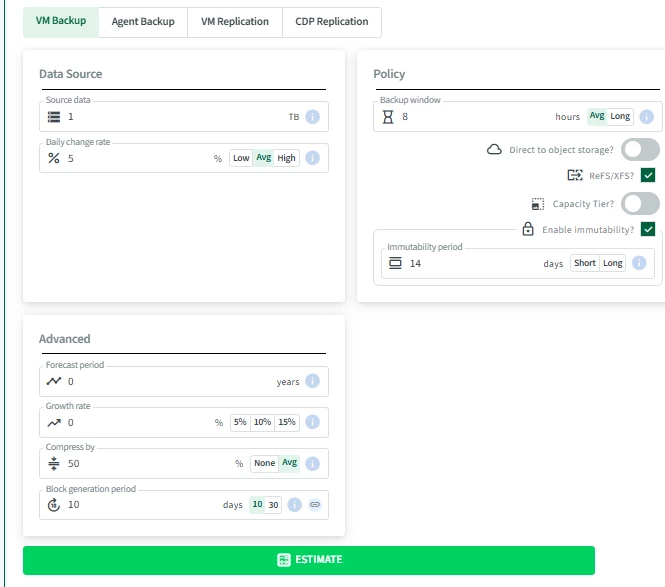The height and width of the screenshot is (587, 665).
Task: Click the Block generation period info icon
Action: pyautogui.click(x=294, y=505)
